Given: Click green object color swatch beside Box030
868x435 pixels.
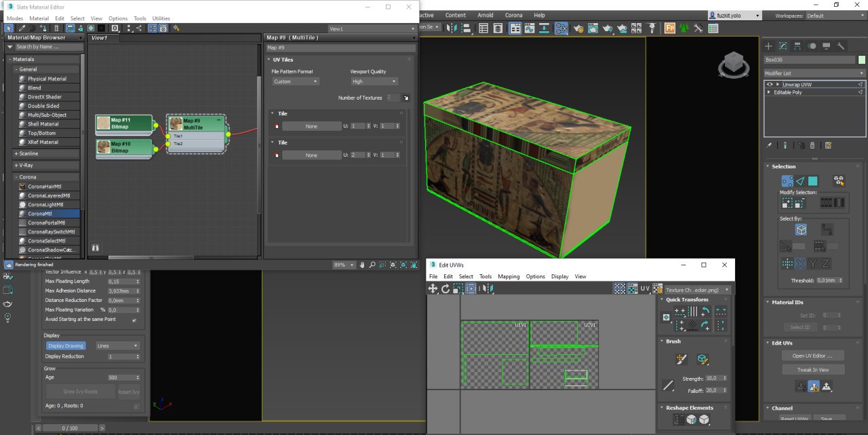Looking at the screenshot, I should point(862,60).
